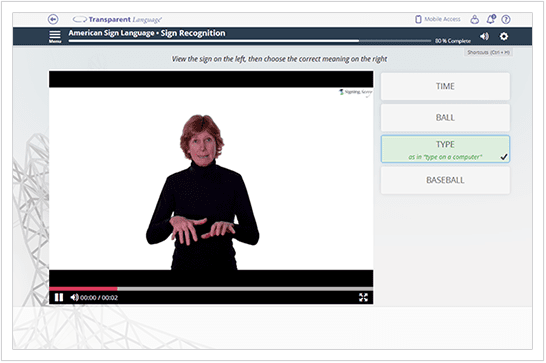Image resolution: width=546 pixels, height=363 pixels.
Task: Open the user profile icon
Action: [475, 19]
